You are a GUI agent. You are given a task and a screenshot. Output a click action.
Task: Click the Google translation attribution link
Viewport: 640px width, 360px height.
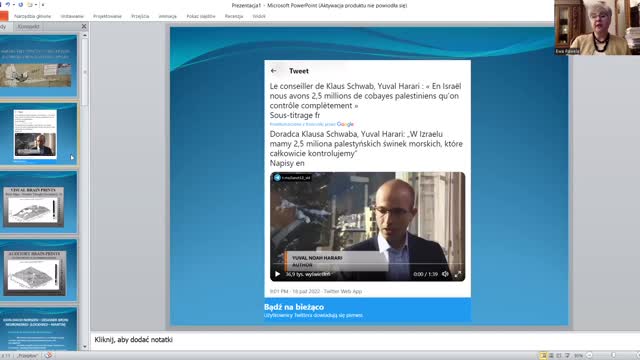click(311, 124)
